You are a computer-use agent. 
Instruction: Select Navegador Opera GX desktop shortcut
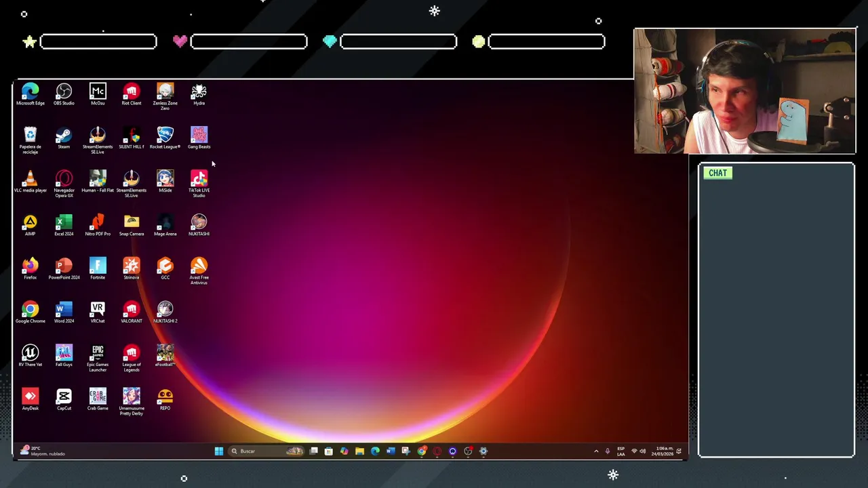(64, 184)
